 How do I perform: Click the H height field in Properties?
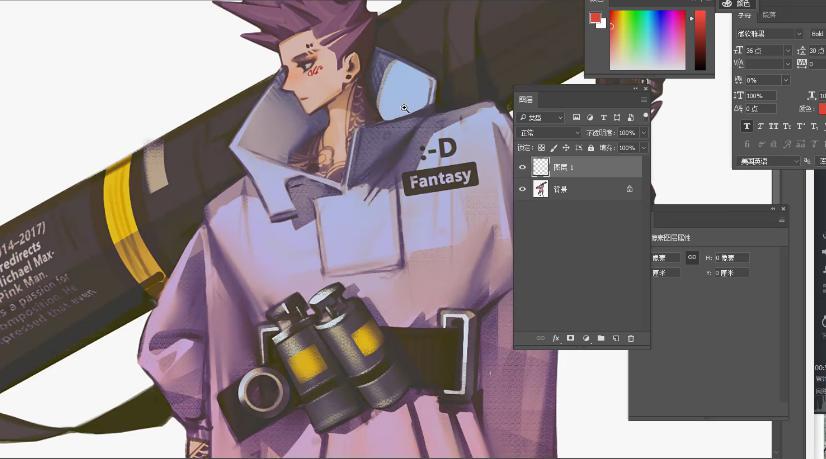click(x=732, y=258)
